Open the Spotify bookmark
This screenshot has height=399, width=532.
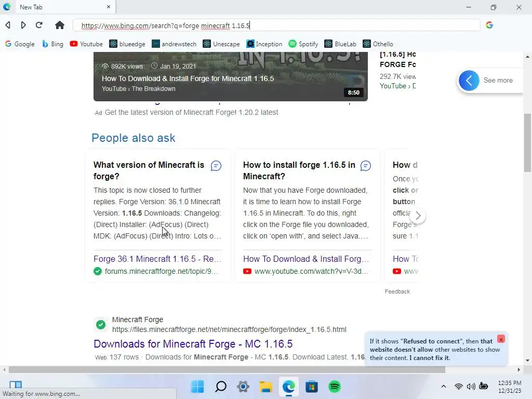(303, 44)
